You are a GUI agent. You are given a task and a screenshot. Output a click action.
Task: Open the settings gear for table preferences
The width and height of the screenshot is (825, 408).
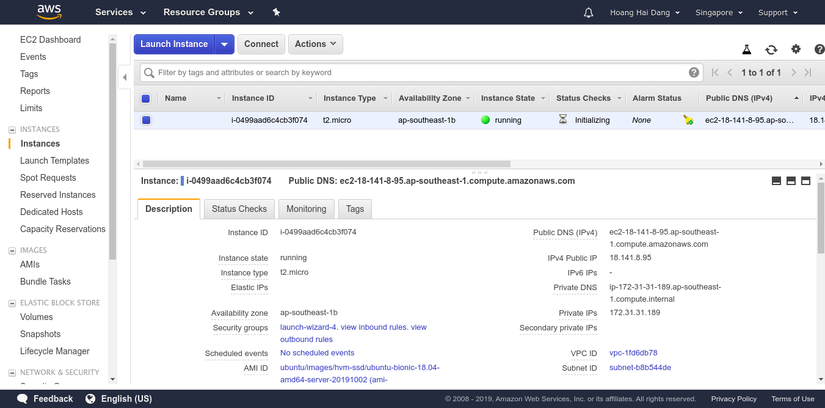(x=796, y=49)
